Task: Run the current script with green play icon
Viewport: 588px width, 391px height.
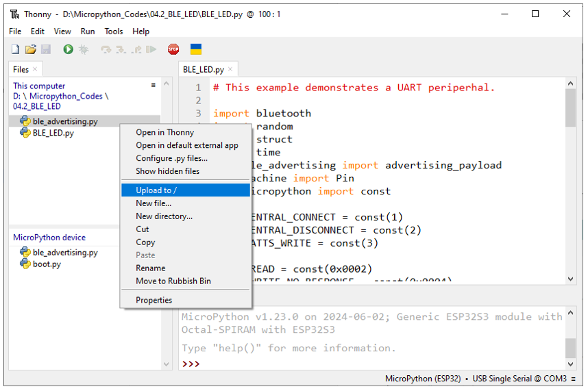Action: 68,49
